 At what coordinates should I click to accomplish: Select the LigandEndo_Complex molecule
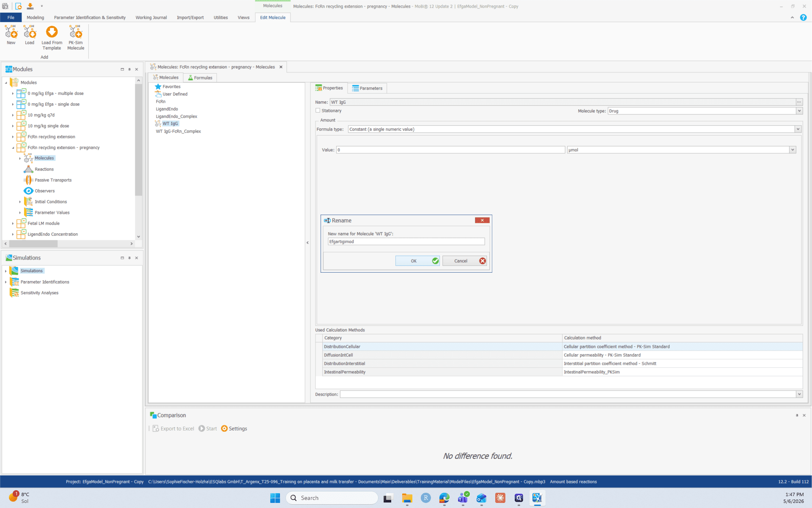point(176,116)
